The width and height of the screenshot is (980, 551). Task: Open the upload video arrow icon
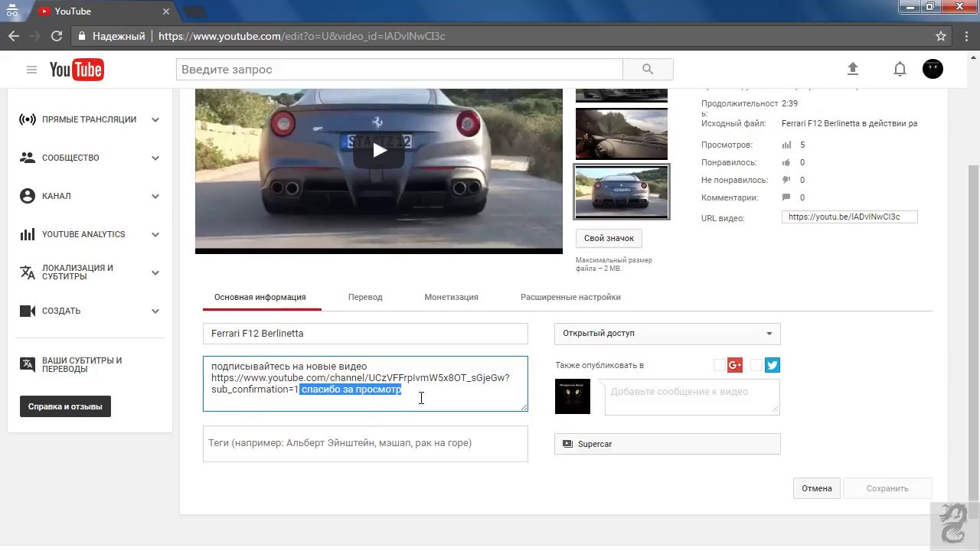pyautogui.click(x=853, y=69)
